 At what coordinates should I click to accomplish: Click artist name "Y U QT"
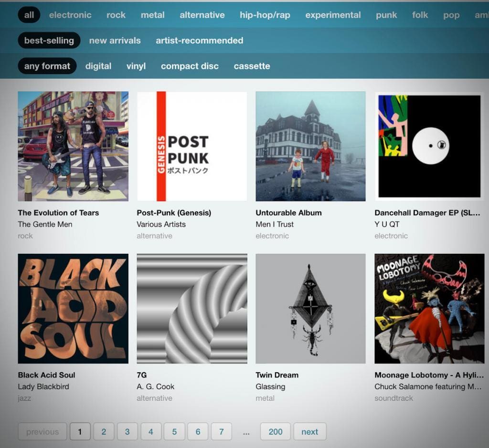click(387, 224)
